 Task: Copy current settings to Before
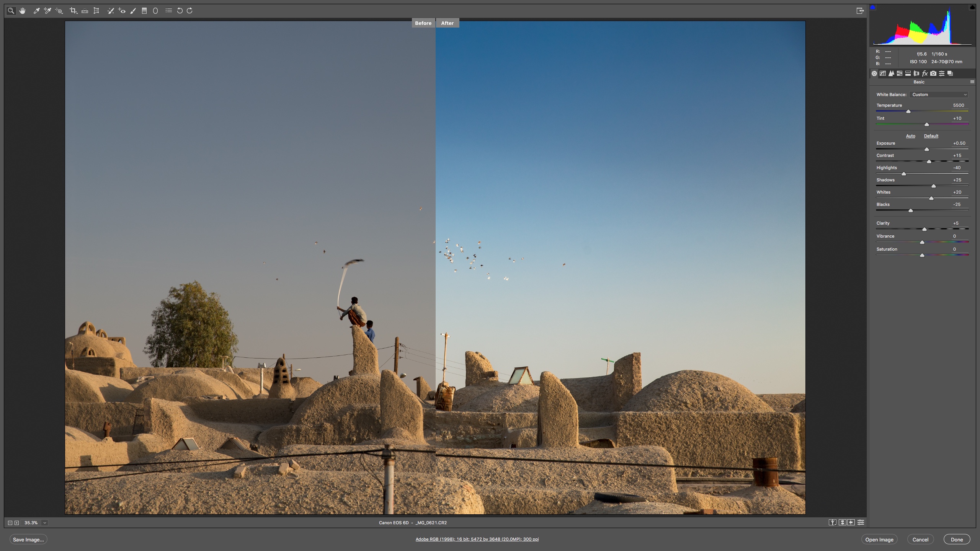tap(851, 522)
